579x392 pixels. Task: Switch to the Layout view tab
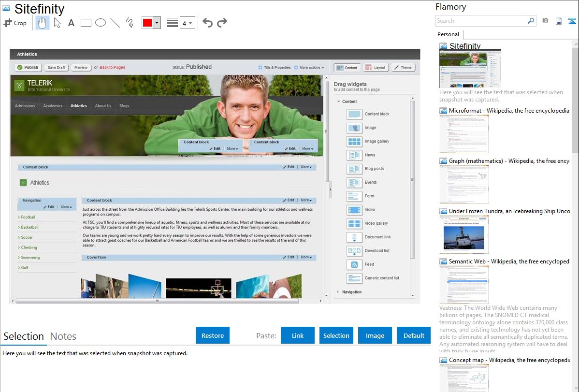375,68
